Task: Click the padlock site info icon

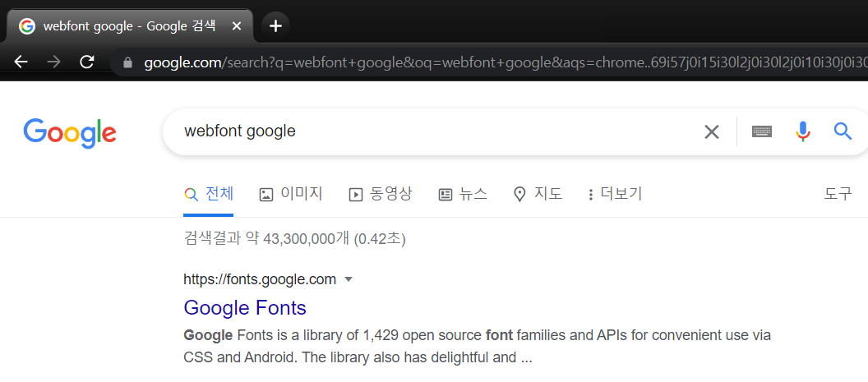Action: (x=128, y=62)
